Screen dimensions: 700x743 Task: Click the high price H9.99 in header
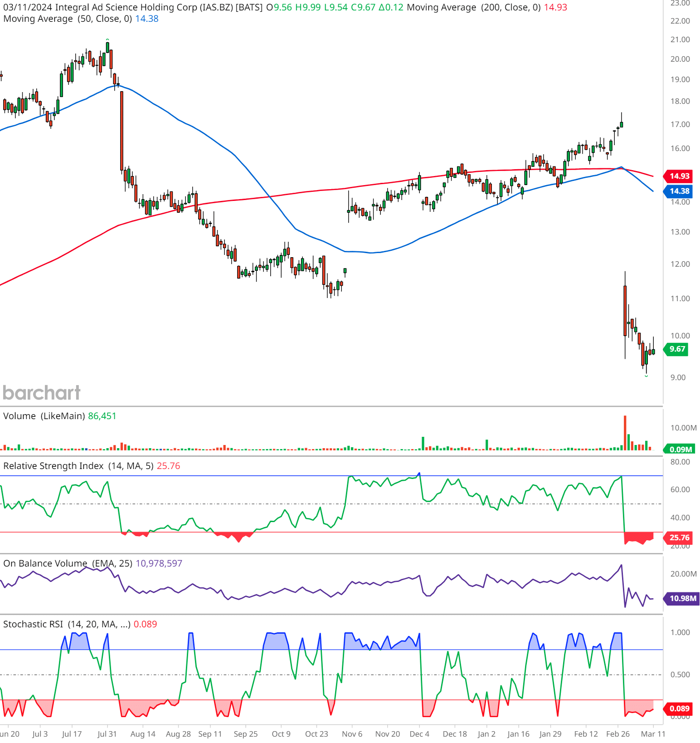click(308, 7)
